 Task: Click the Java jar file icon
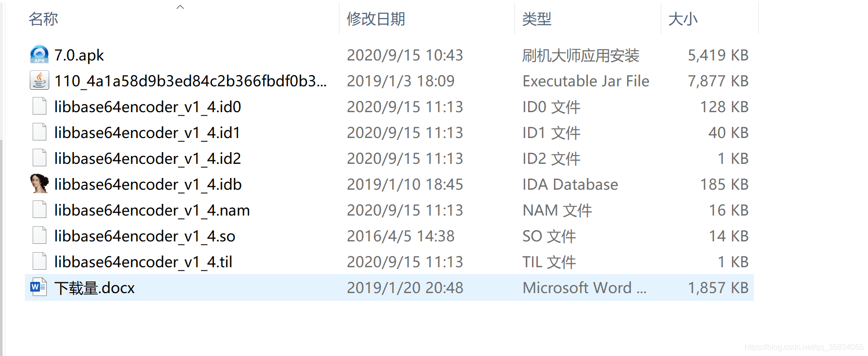click(39, 80)
